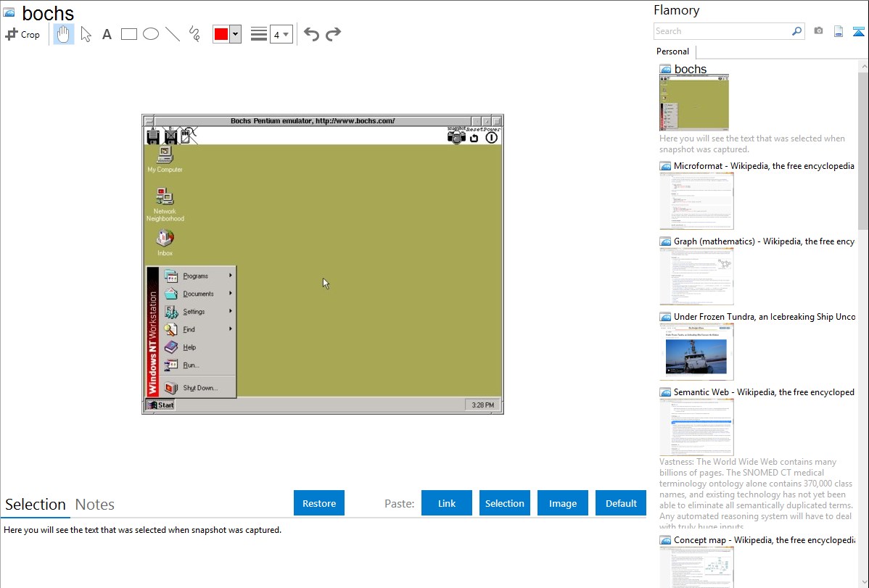This screenshot has height=588, width=869.
Task: Select the text annotation tool A
Action: click(107, 34)
